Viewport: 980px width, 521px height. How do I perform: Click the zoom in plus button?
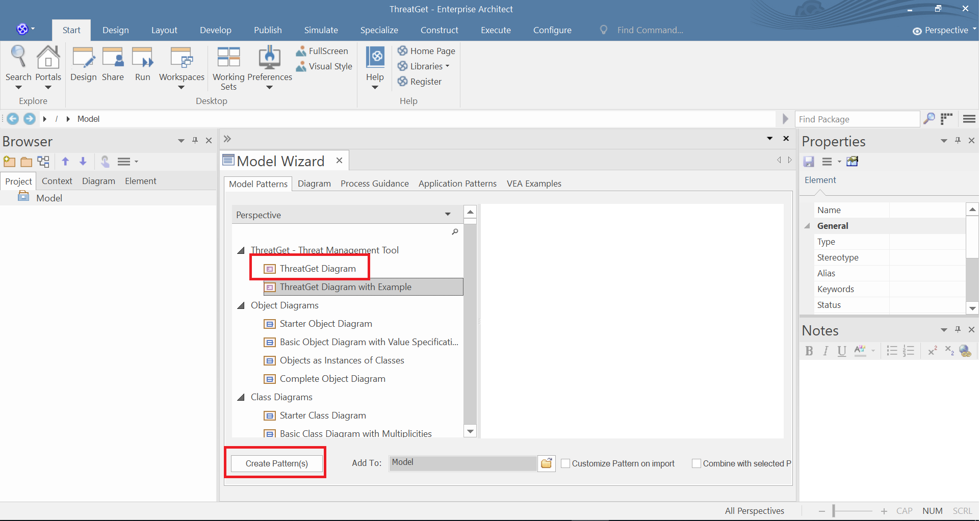click(x=884, y=511)
